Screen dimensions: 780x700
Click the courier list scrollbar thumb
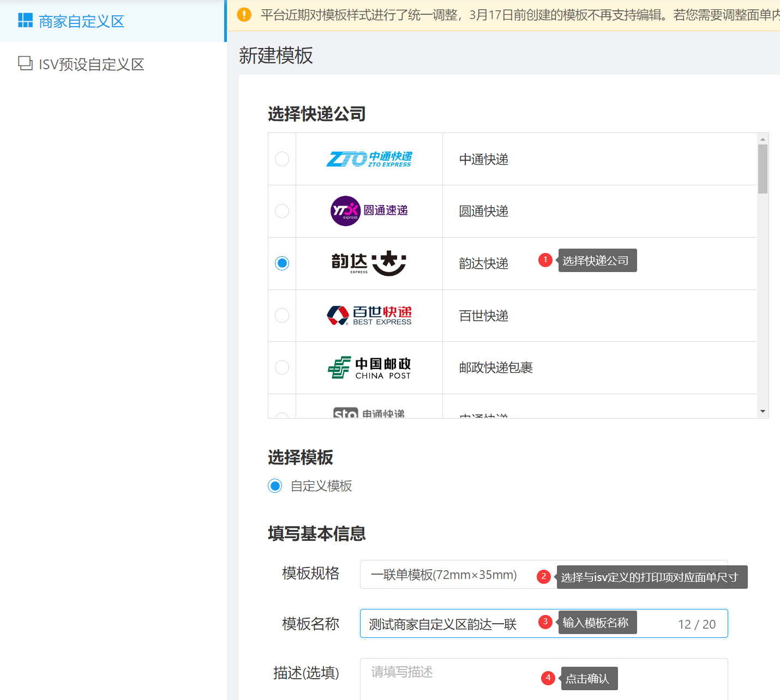(763, 169)
